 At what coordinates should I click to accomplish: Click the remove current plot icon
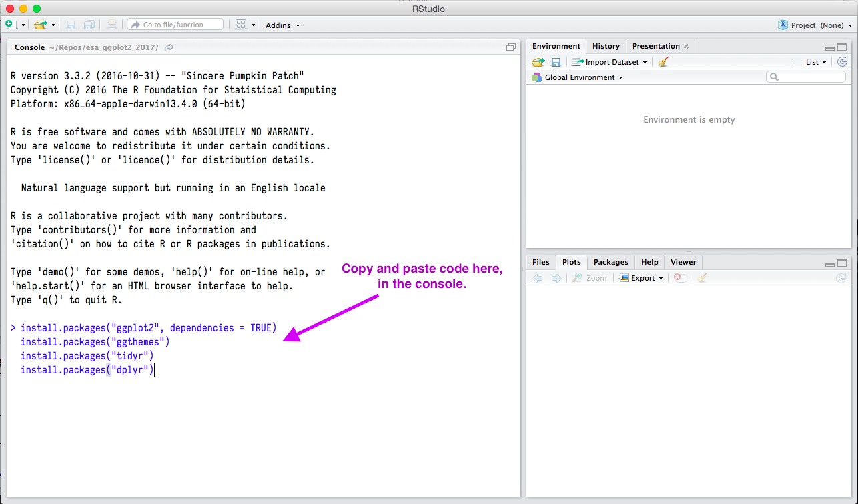click(x=678, y=278)
